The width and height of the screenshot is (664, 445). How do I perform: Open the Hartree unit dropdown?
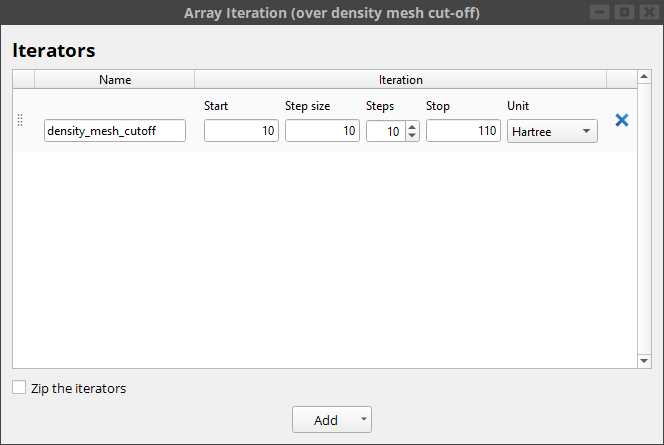click(x=552, y=131)
